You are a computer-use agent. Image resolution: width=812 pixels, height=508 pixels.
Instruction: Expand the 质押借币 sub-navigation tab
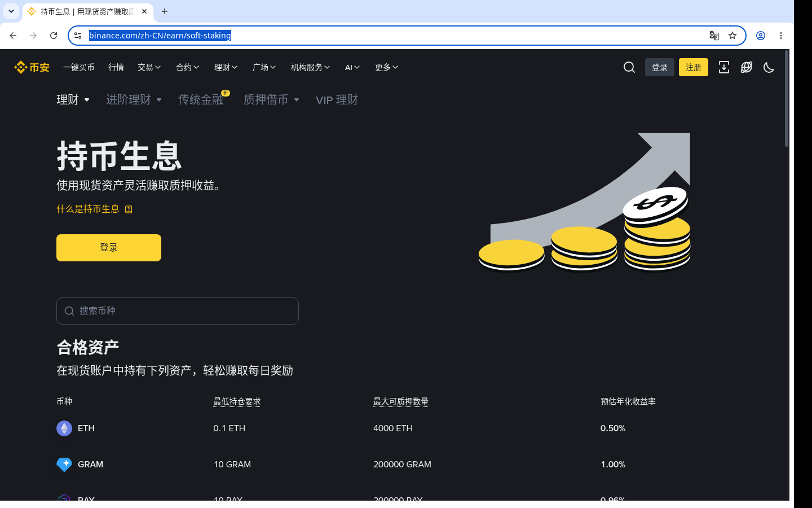pyautogui.click(x=271, y=100)
